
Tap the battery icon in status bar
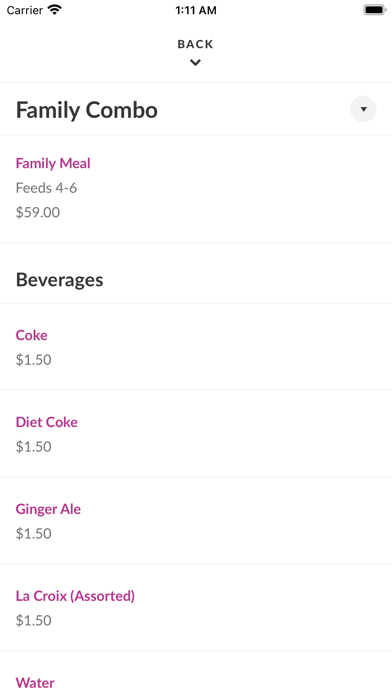pos(375,10)
